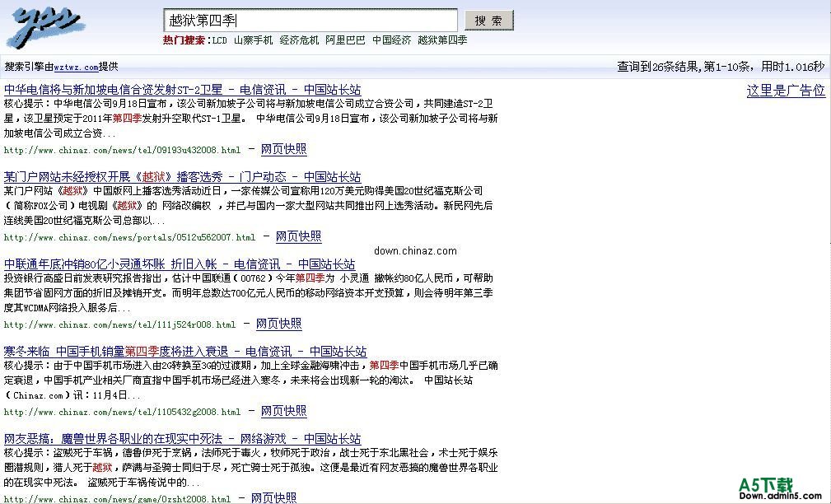Open the 某门户网站《越狱》播客选秀 result title
The image size is (831, 504).
[182, 177]
